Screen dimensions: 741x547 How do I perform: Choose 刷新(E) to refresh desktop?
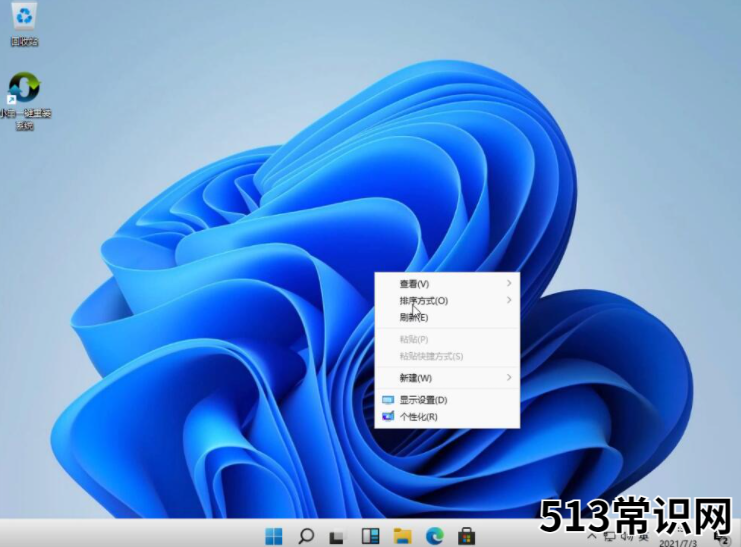pyautogui.click(x=447, y=317)
